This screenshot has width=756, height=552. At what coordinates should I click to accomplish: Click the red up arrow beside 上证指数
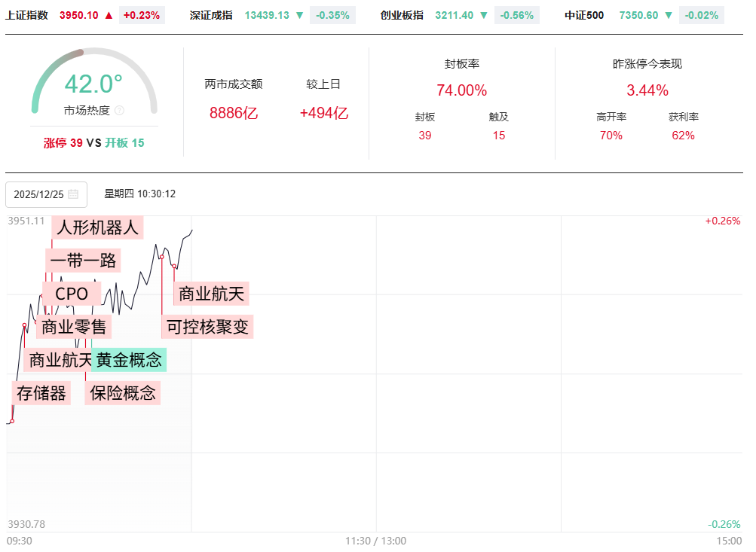[x=109, y=15]
